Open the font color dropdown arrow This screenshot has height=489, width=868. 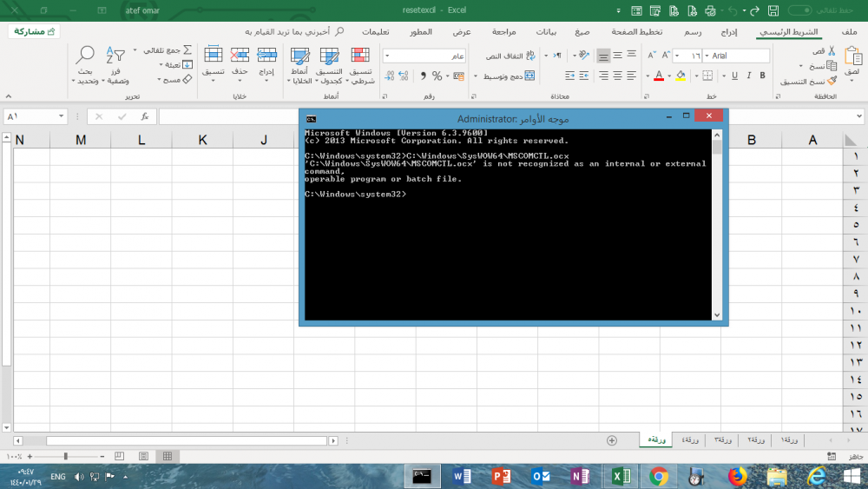[x=648, y=76]
